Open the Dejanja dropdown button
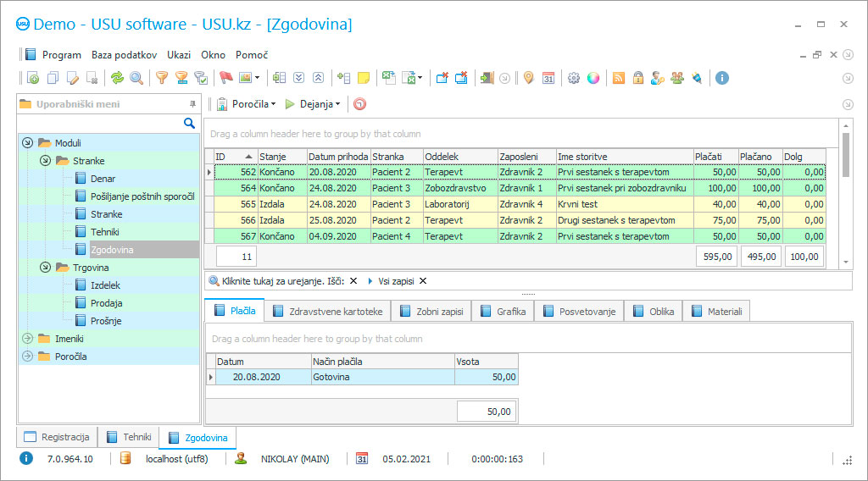This screenshot has width=868, height=481. click(x=312, y=104)
